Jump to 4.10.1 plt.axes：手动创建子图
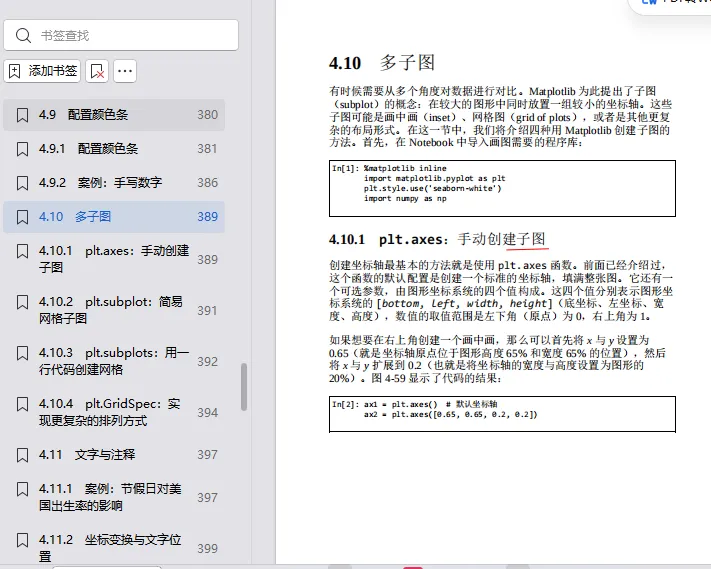This screenshot has width=711, height=569. [x=114, y=259]
